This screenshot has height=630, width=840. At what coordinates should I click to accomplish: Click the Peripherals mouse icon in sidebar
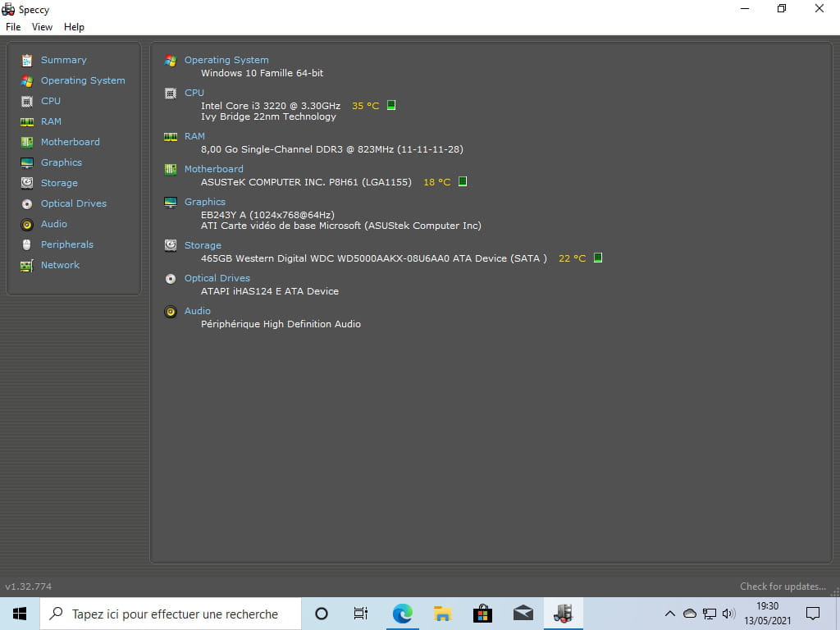27,244
